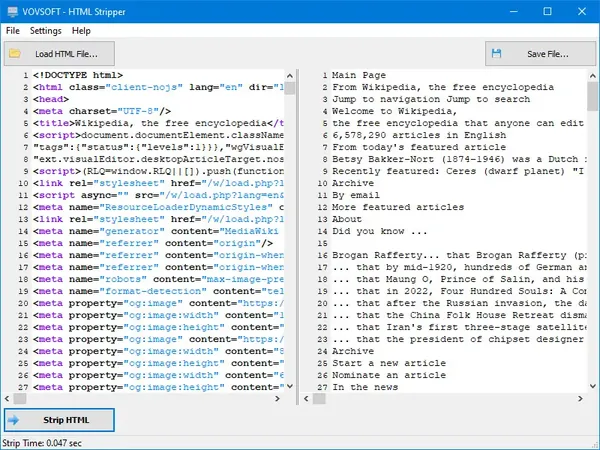Click the DOCTYPE html line in source pane
The image size is (600, 450).
[x=78, y=75]
